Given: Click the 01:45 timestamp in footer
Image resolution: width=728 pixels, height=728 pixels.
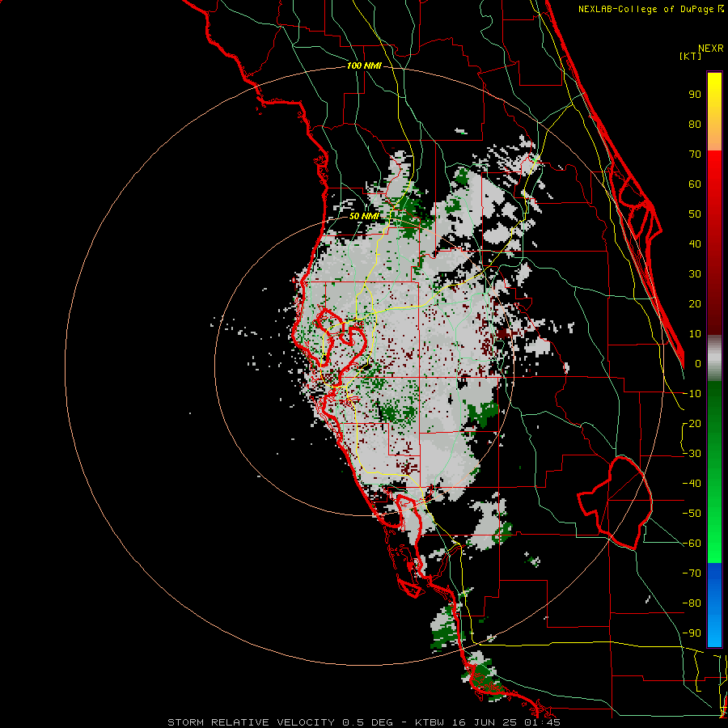Looking at the screenshot, I should 544,722.
